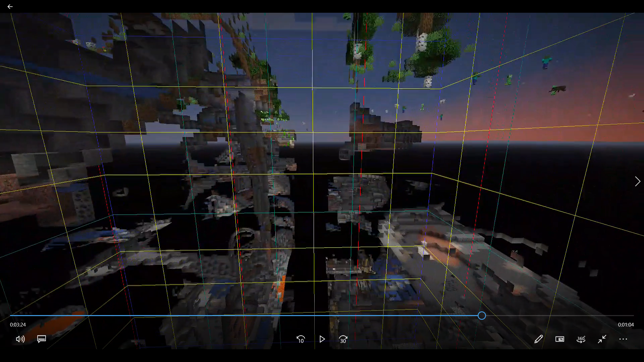This screenshot has height=362, width=644.
Task: Go back using the top-left arrow
Action: coord(10,6)
